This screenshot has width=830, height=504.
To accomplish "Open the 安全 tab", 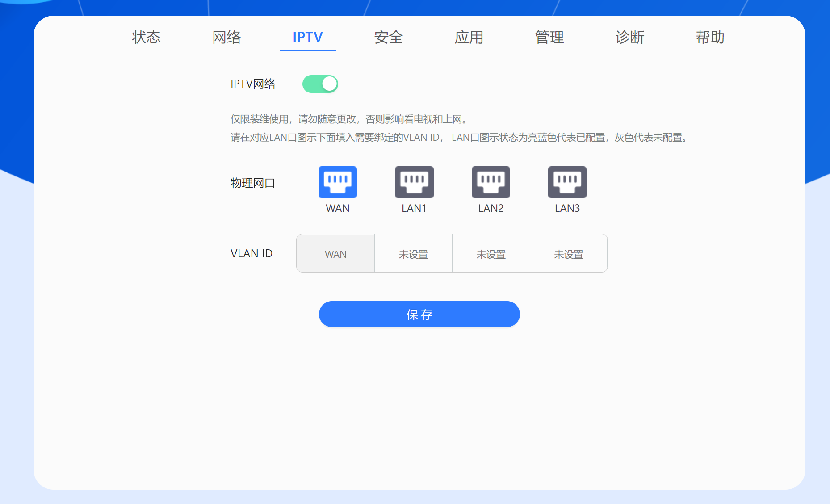I will [x=389, y=37].
